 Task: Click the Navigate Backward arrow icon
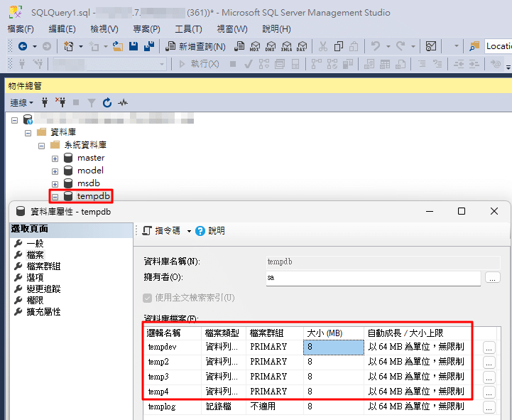[x=23, y=46]
